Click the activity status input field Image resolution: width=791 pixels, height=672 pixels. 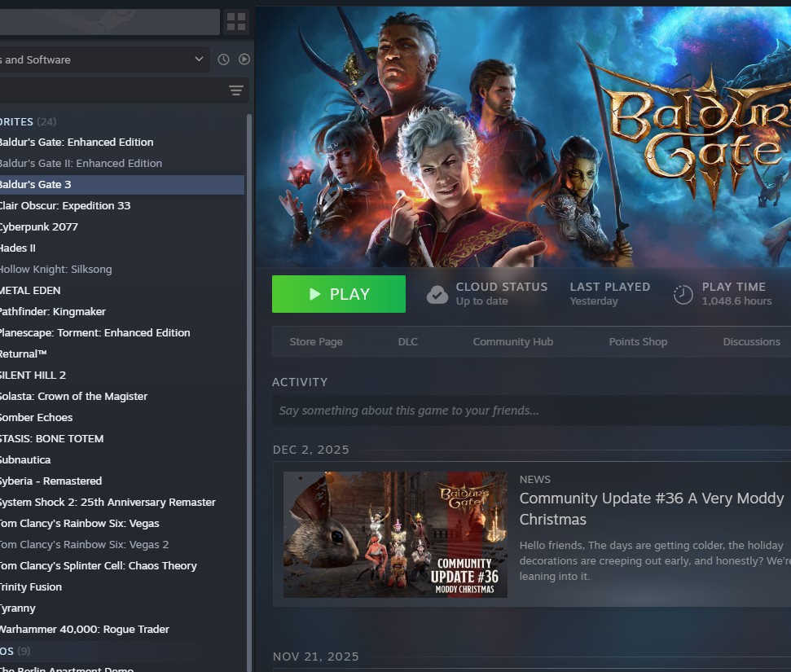pos(531,411)
